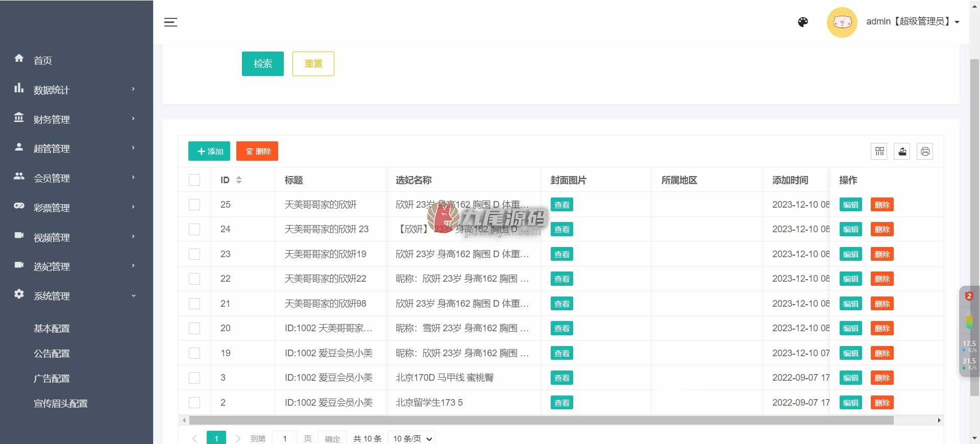The image size is (980, 444).
Task: Open the 基本配置 submenu item
Action: 52,329
